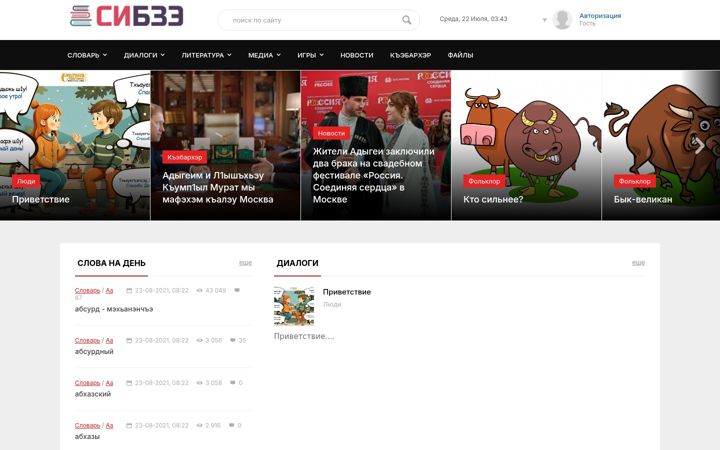Expand the ЛИТЕРАТУРА menu

pyautogui.click(x=206, y=55)
